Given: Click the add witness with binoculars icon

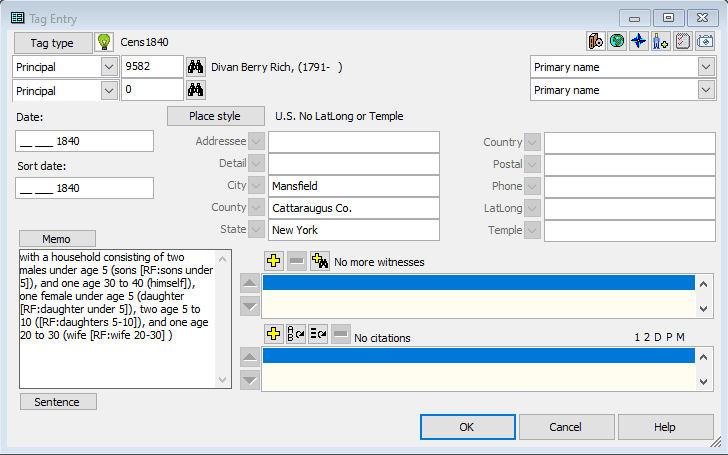Looking at the screenshot, I should [320, 261].
